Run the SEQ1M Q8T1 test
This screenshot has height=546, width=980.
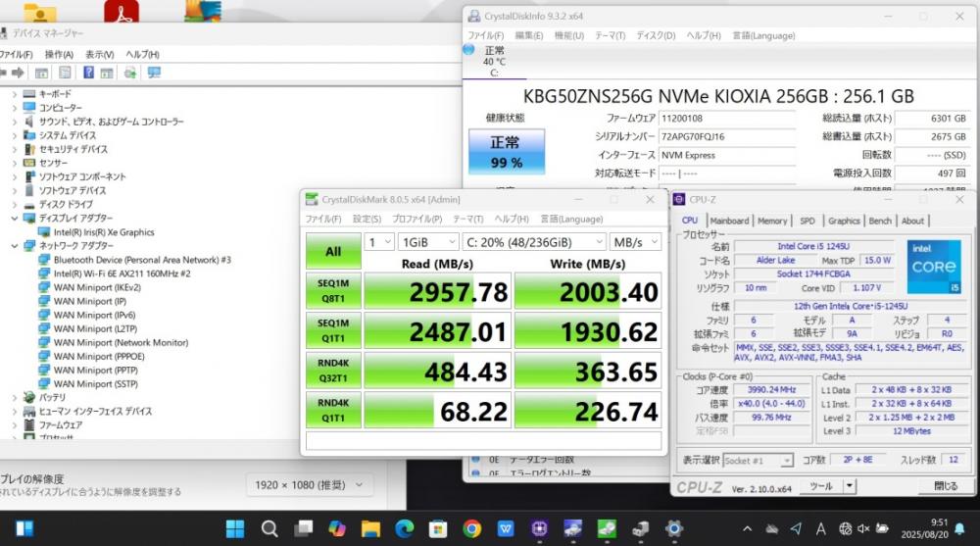pyautogui.click(x=333, y=291)
